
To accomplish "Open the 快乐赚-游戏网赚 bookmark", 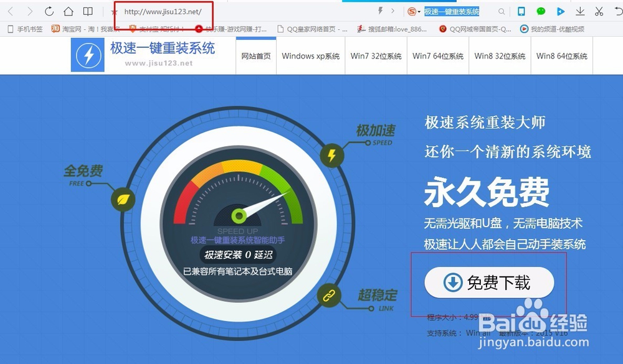I will (231, 29).
